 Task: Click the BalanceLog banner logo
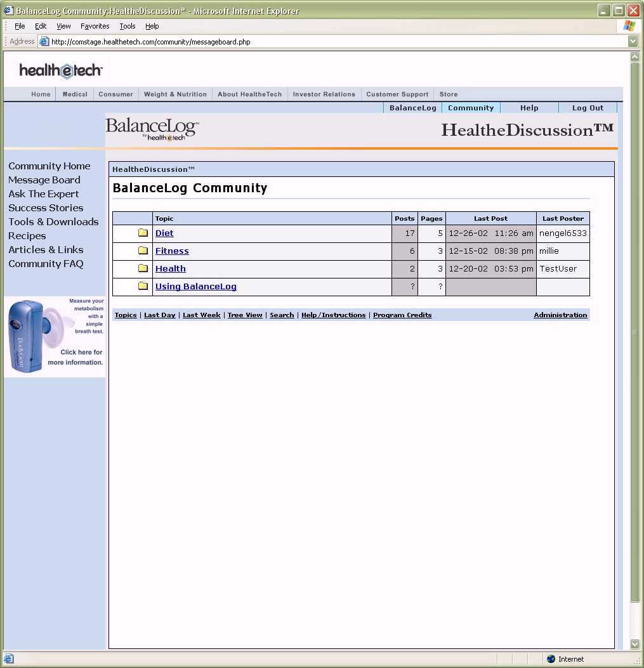point(152,128)
